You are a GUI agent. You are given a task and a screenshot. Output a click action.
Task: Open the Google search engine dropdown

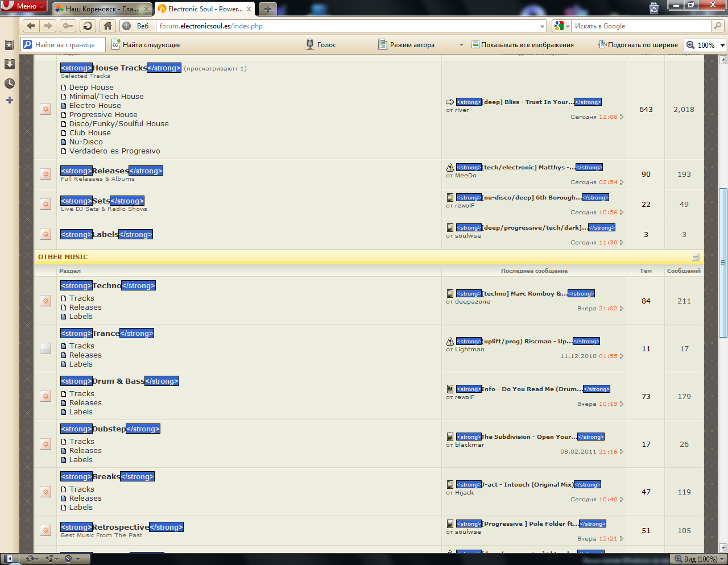click(562, 26)
